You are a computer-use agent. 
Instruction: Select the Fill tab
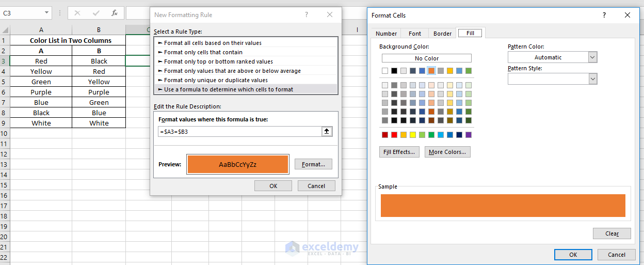click(x=471, y=33)
